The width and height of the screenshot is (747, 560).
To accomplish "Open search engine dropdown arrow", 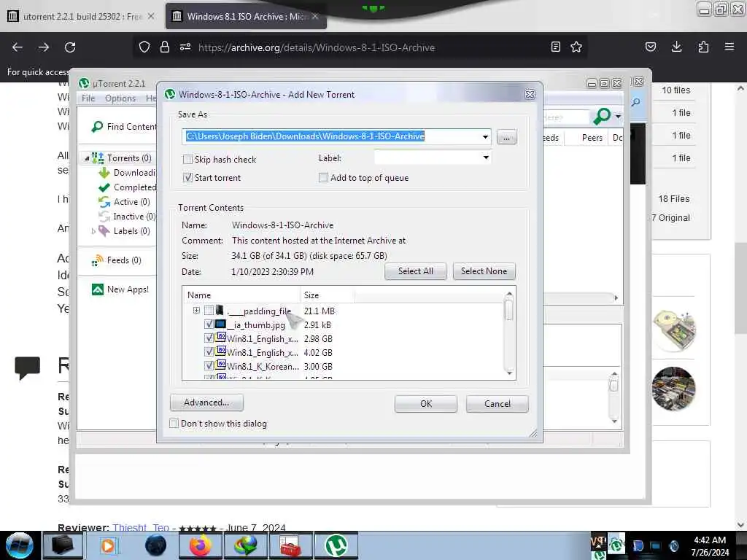I will [618, 116].
